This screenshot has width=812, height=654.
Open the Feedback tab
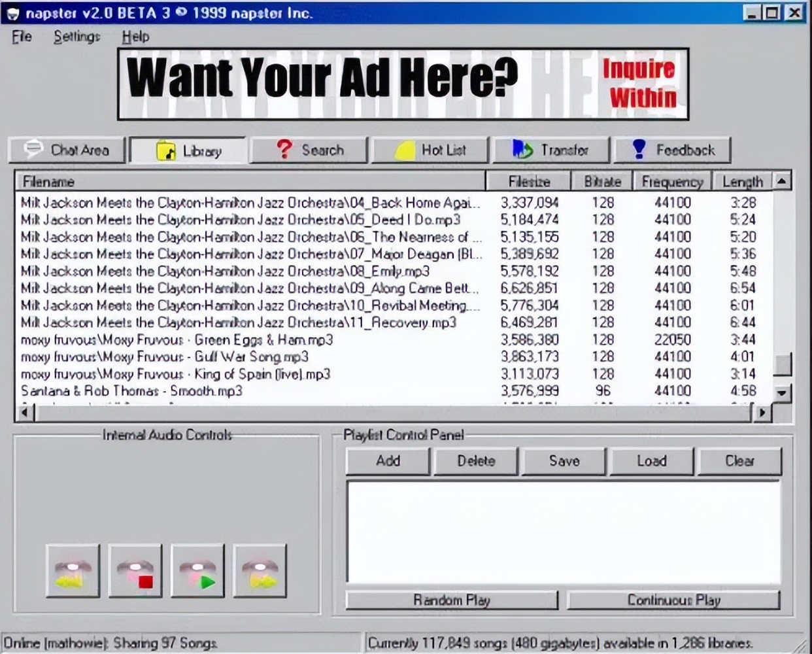[x=672, y=150]
